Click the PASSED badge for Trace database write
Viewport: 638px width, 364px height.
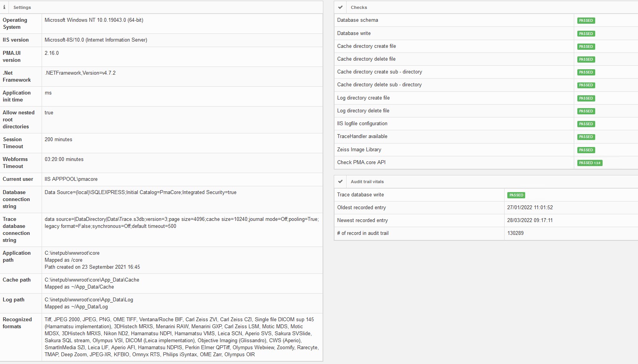pyautogui.click(x=516, y=195)
